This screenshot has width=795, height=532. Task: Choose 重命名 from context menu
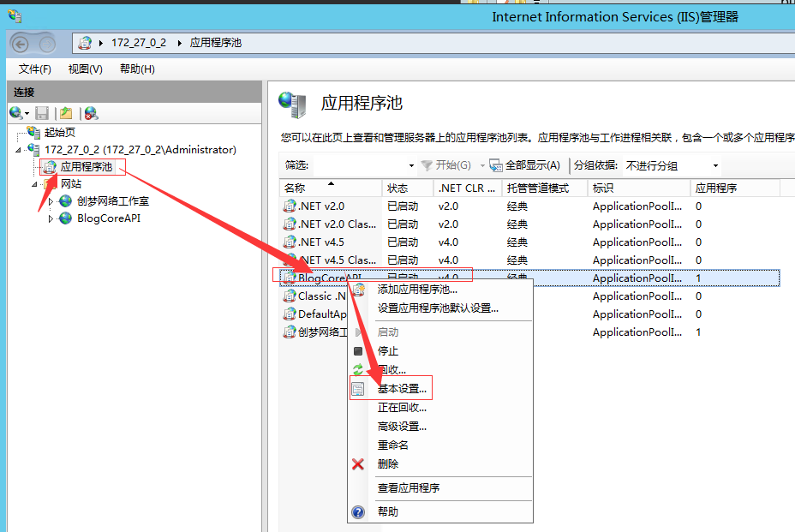(x=393, y=445)
